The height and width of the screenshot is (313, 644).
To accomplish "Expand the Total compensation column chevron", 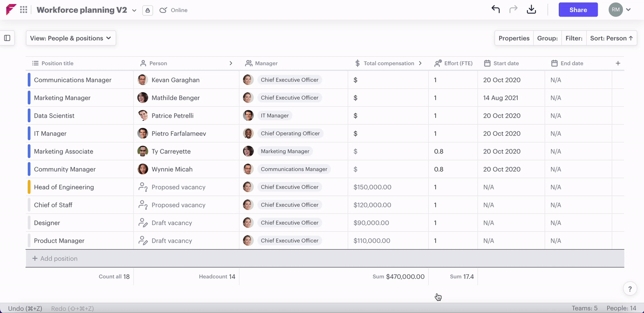I will pyautogui.click(x=420, y=63).
